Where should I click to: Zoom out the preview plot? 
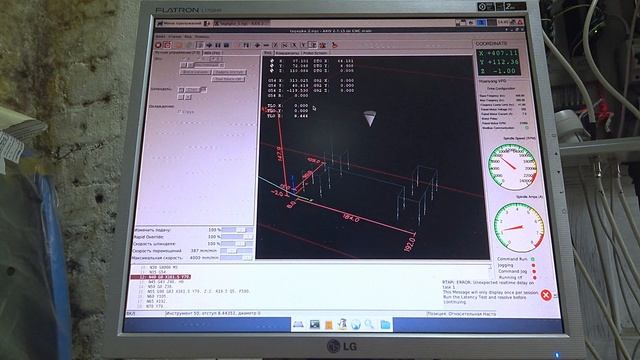pos(266,45)
